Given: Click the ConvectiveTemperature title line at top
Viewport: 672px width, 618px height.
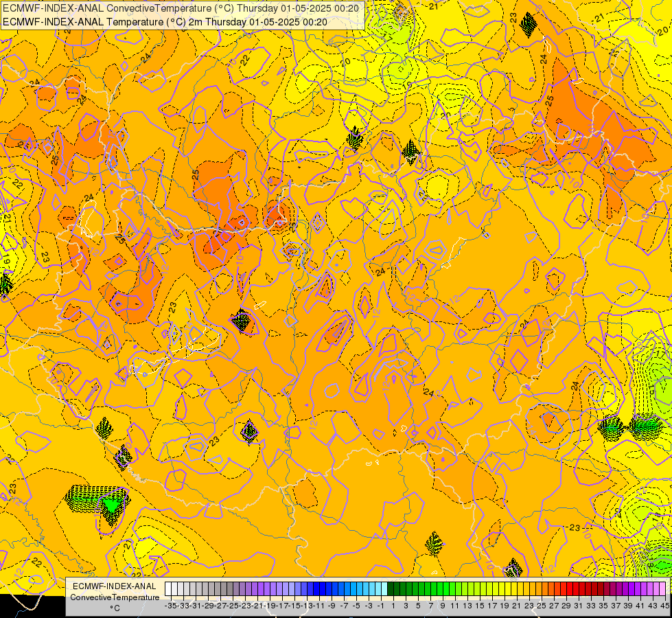Looking at the screenshot, I should [x=181, y=8].
